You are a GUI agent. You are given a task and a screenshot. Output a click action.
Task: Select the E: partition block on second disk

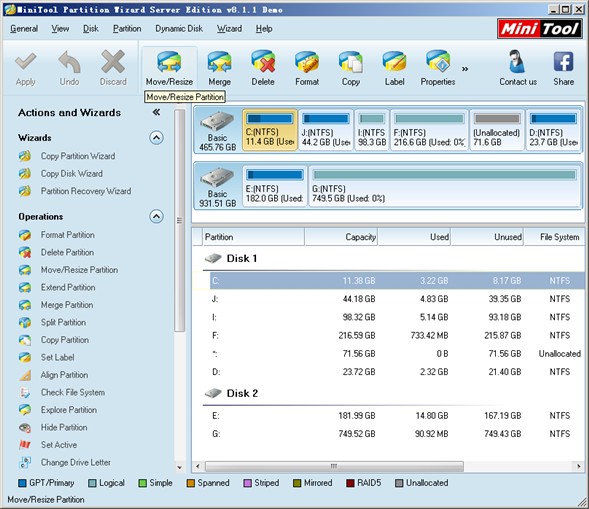(275, 186)
